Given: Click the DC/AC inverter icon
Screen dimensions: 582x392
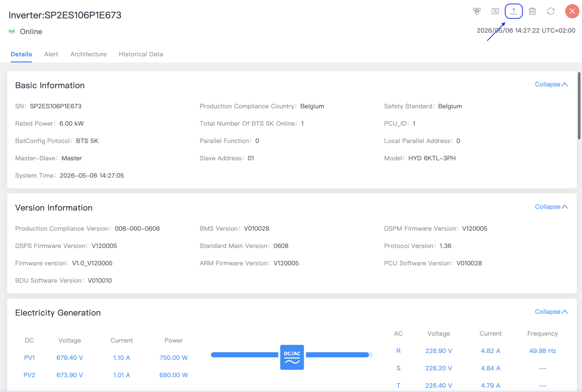Looking at the screenshot, I should [x=292, y=357].
